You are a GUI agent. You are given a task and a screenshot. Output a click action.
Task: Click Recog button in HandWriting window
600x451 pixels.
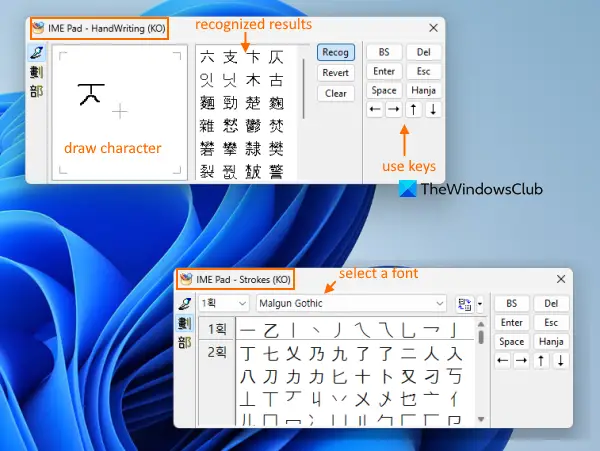click(x=336, y=52)
